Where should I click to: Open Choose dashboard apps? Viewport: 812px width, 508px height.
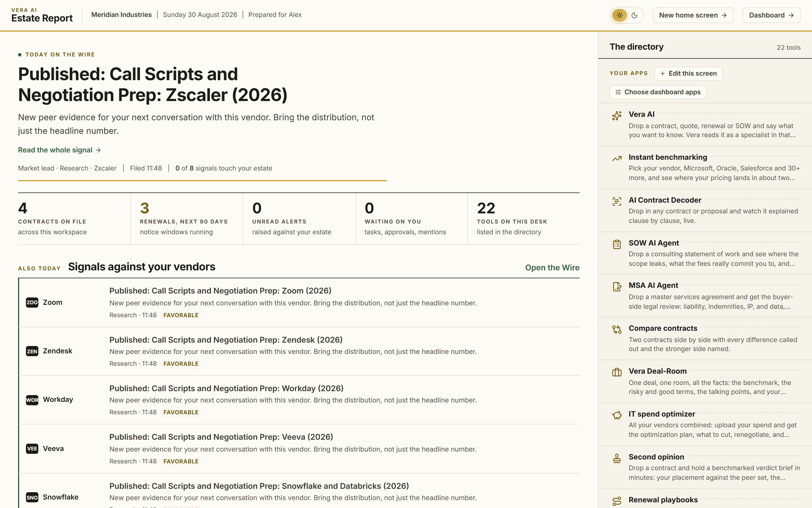(x=658, y=92)
